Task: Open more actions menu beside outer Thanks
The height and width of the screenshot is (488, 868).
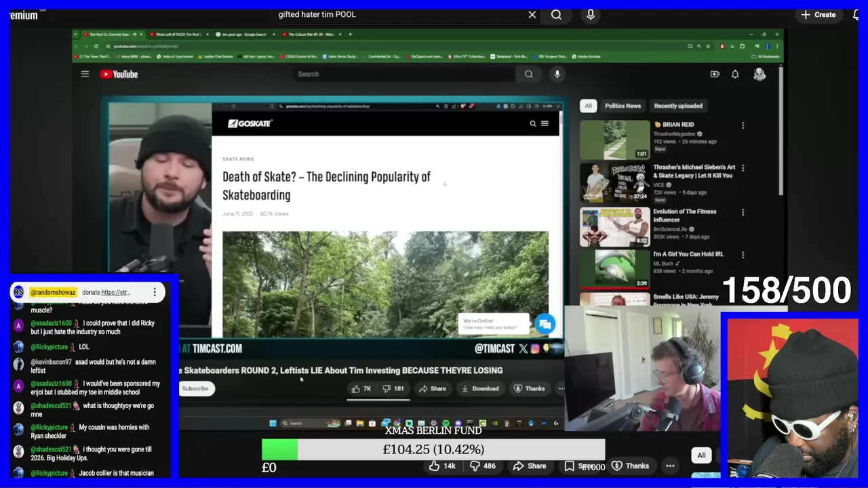Action: point(670,466)
